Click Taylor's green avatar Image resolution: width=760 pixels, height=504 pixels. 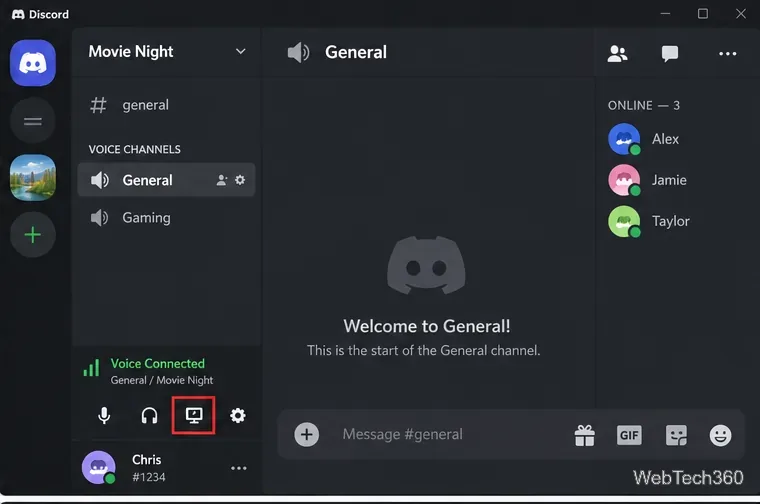tap(624, 221)
